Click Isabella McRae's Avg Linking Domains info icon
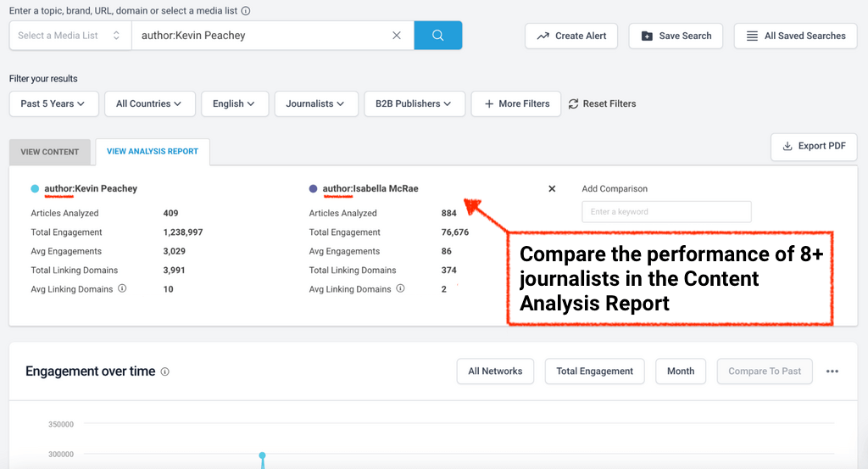Image resolution: width=868 pixels, height=469 pixels. [400, 289]
